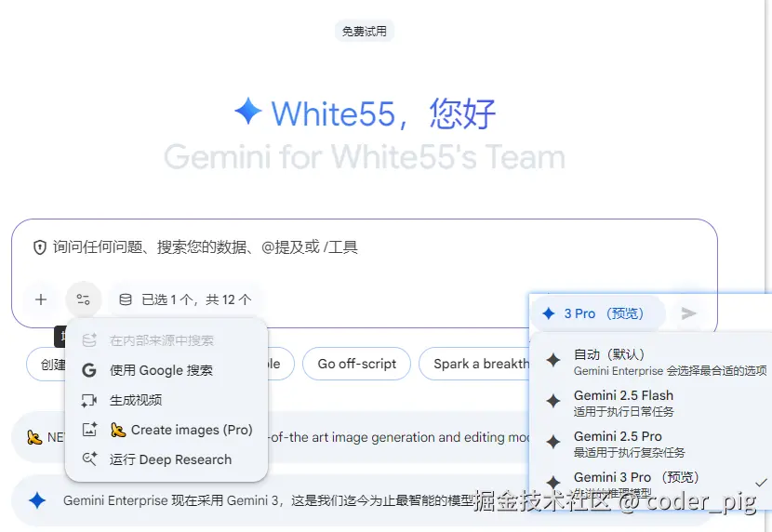The height and width of the screenshot is (532, 772).
Task: Click the send arrow icon
Action: click(688, 313)
